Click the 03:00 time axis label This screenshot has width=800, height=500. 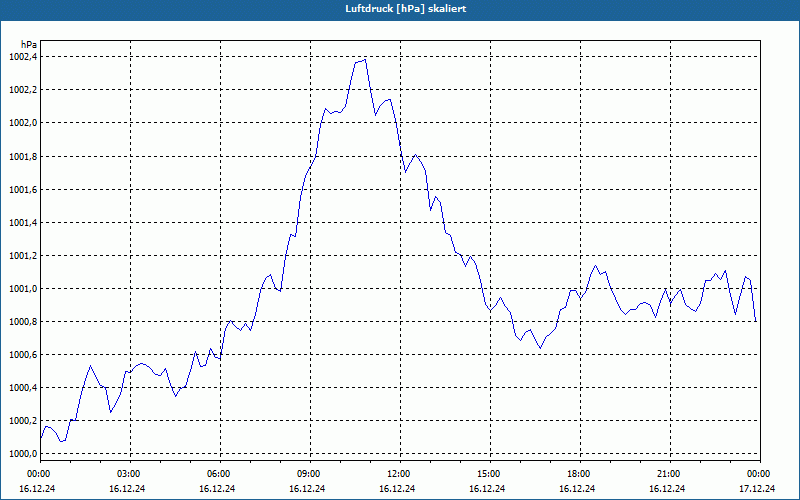131,474
